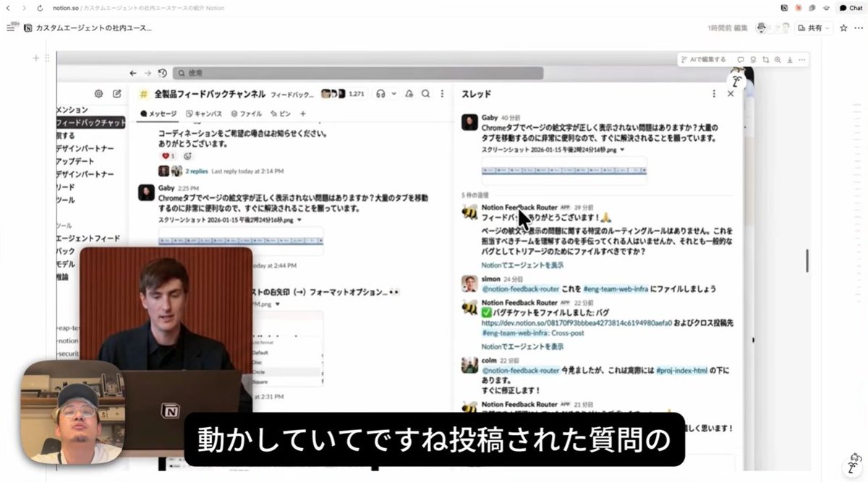Add a reaction next to the heart

pyautogui.click(x=187, y=156)
